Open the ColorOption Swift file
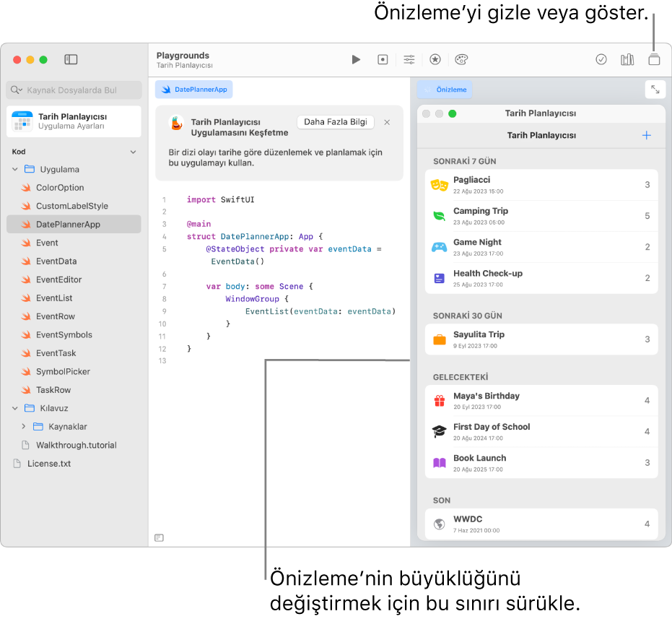The width and height of the screenshot is (672, 619). 74,188
